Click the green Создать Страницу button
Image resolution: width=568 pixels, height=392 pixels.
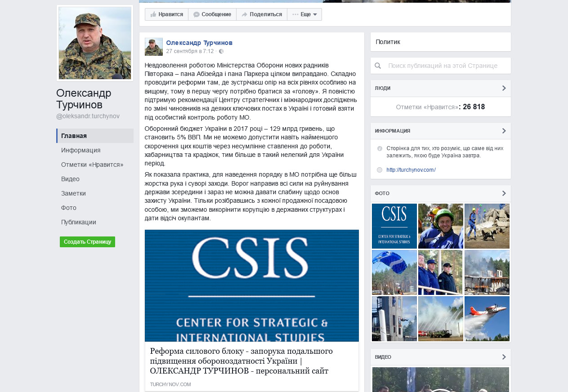(87, 242)
